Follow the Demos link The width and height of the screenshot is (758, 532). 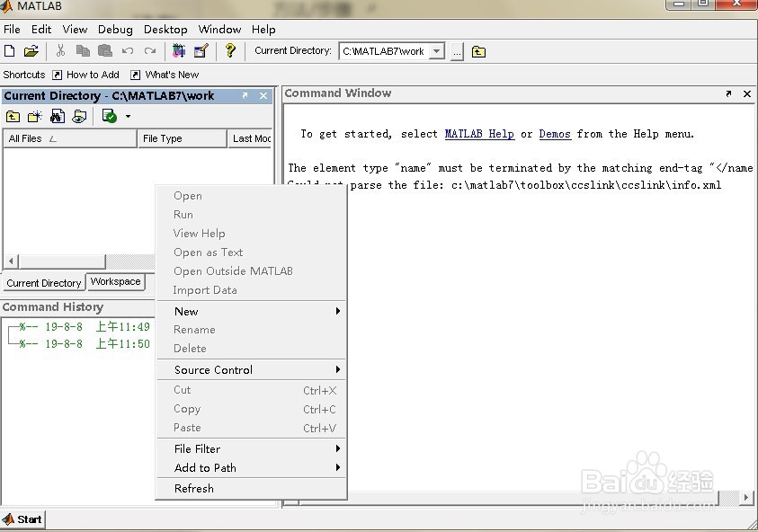[x=555, y=134]
